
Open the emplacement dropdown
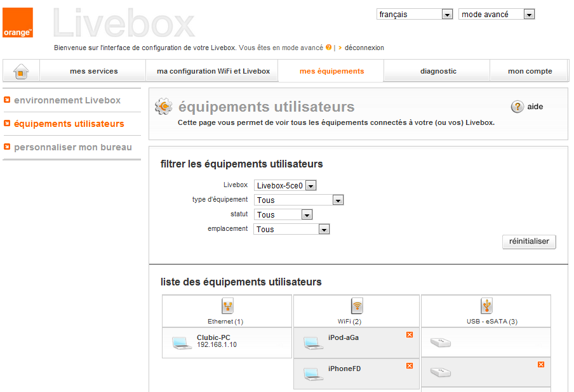(x=291, y=229)
